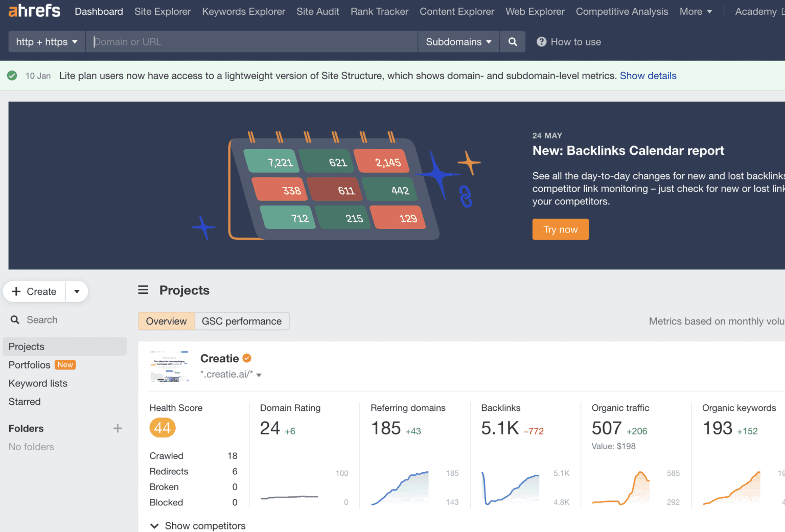Click the Referring domains 185 value
This screenshot has width=785, height=532.
tap(386, 428)
